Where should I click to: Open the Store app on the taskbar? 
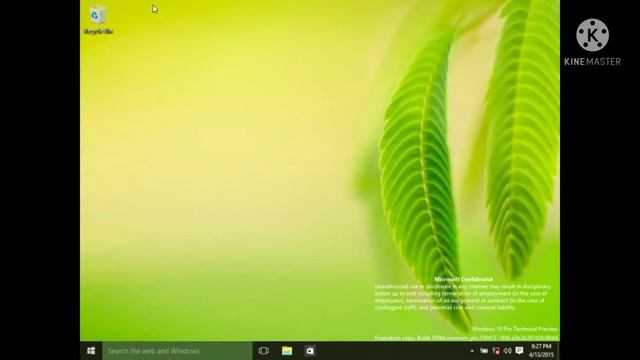pyautogui.click(x=310, y=351)
